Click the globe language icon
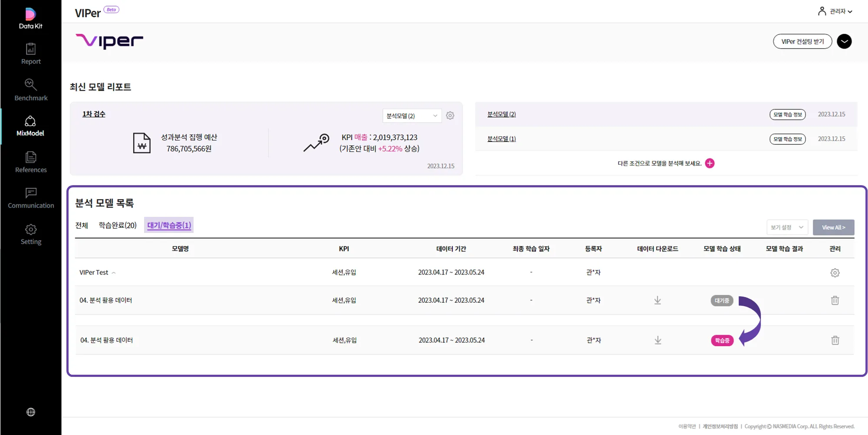Screen dimensions: 868x435 [x=31, y=412]
